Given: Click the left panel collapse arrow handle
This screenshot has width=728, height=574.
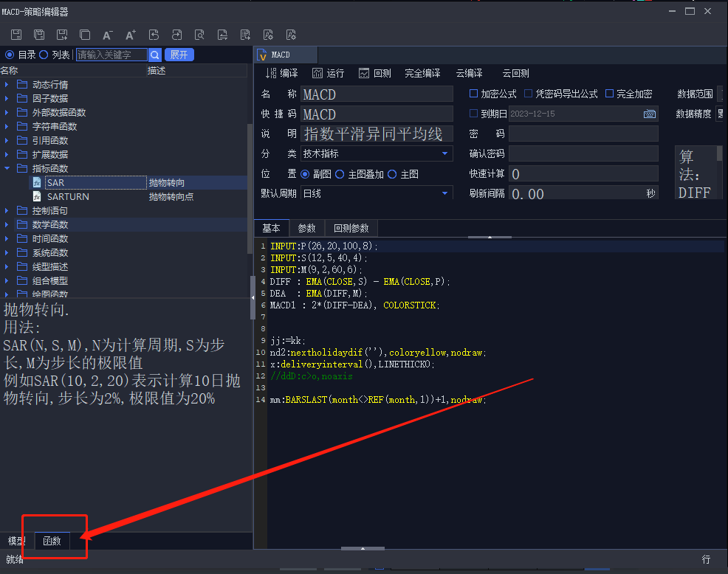Looking at the screenshot, I should pos(253,297).
